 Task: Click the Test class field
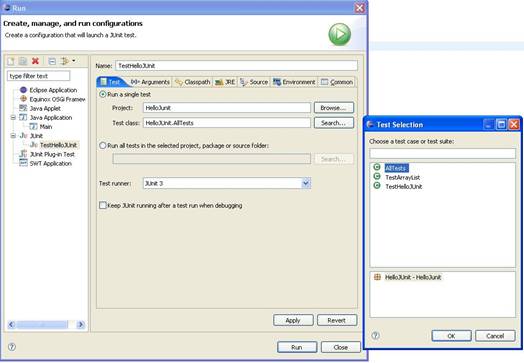pos(227,123)
